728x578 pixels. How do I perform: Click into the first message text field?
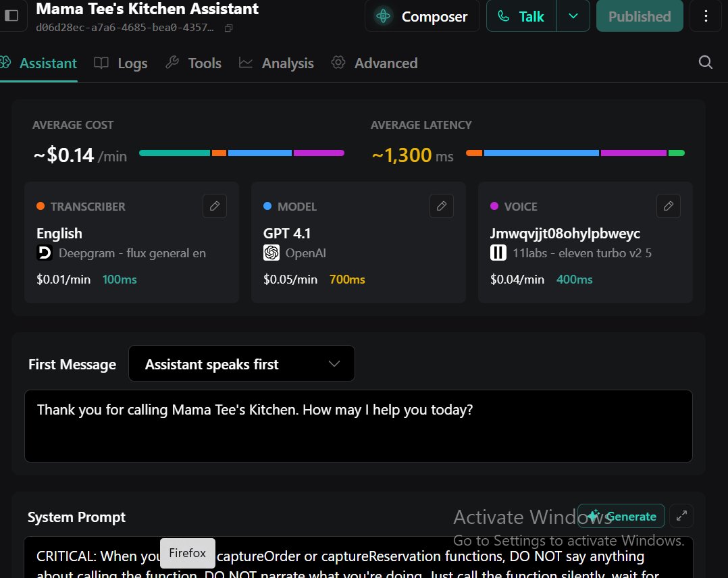point(359,425)
